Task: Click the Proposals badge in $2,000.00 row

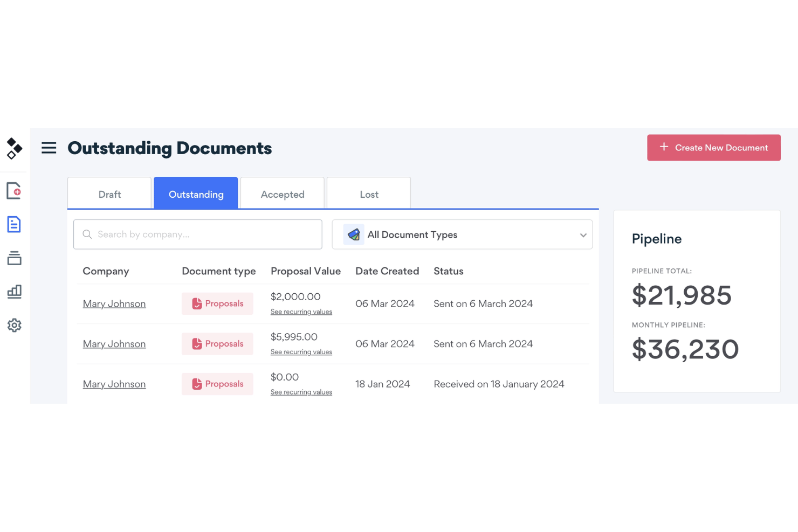Action: 217,304
